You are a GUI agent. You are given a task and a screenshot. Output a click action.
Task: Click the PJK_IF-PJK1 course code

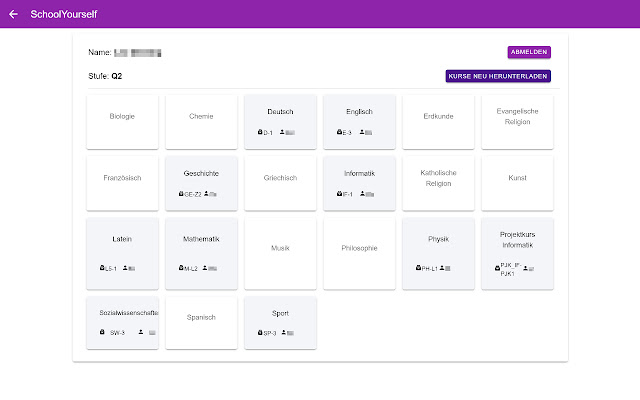(x=511, y=269)
